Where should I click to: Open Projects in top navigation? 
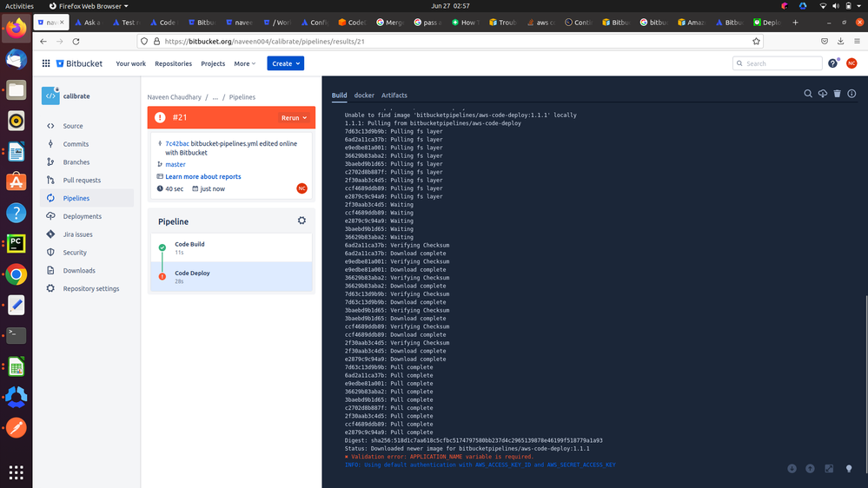pyautogui.click(x=213, y=63)
